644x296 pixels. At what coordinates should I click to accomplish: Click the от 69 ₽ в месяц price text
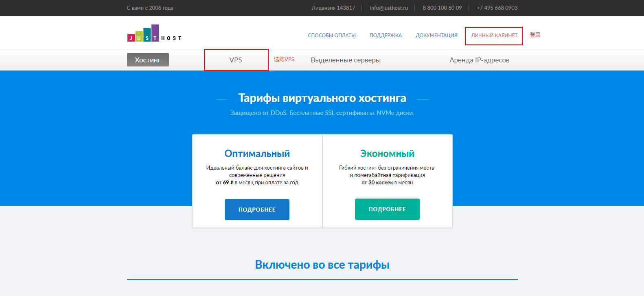(257, 183)
